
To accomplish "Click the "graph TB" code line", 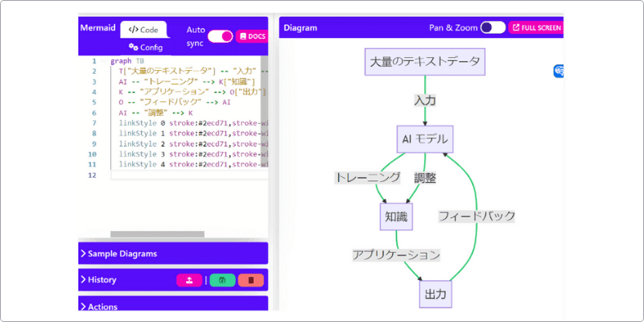I will 126,61.
